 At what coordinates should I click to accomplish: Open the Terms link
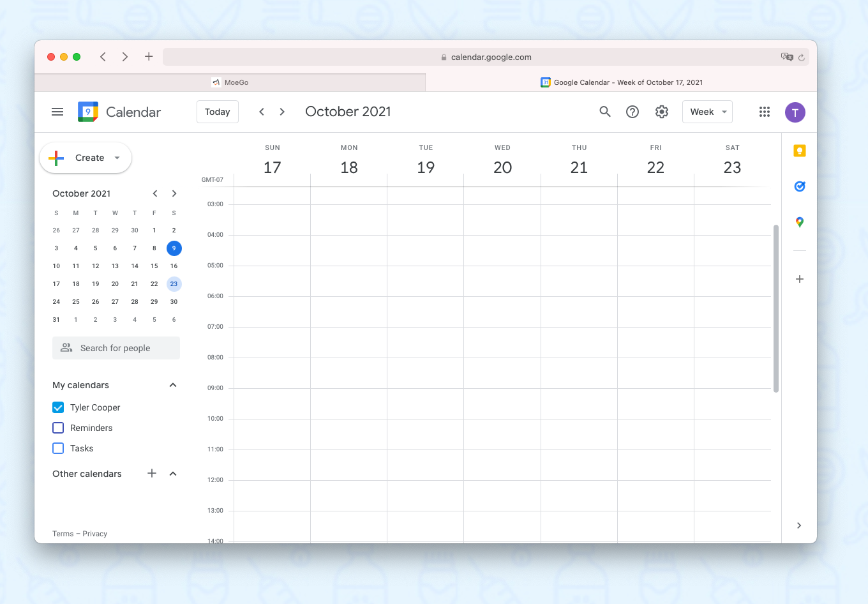coord(63,534)
